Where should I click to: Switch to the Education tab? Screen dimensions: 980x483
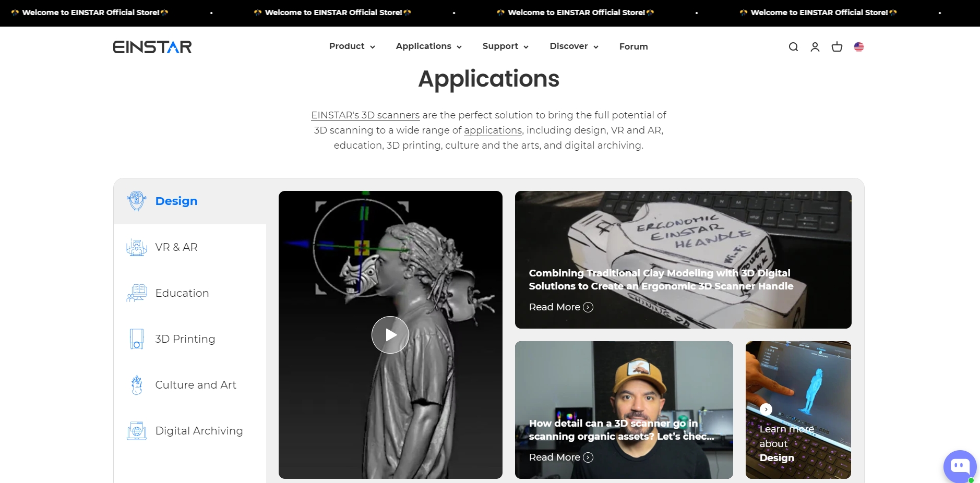pyautogui.click(x=182, y=293)
